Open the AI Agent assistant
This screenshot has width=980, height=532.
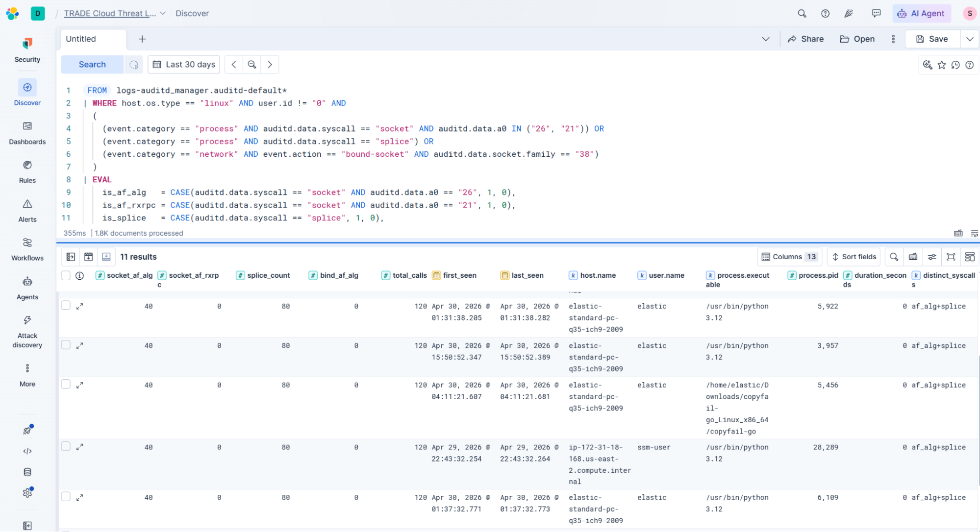(921, 13)
